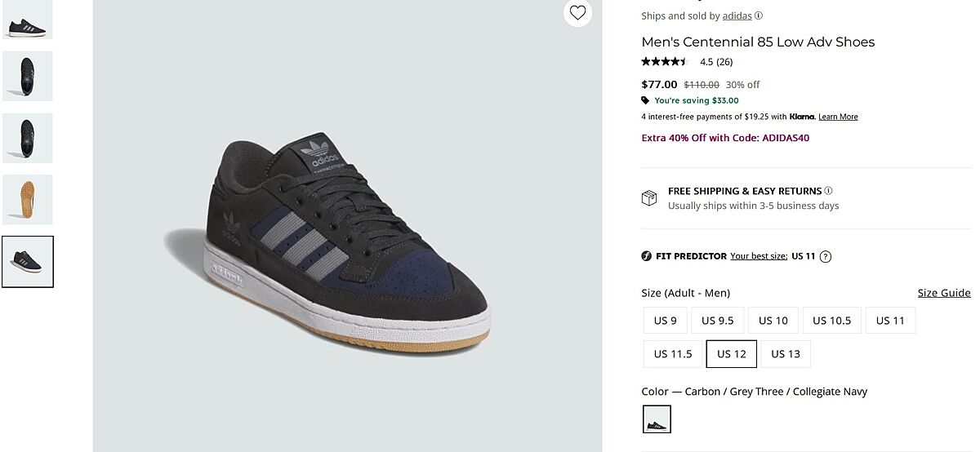The width and height of the screenshot is (980, 452).
Task: Select size US 9
Action: (x=665, y=321)
